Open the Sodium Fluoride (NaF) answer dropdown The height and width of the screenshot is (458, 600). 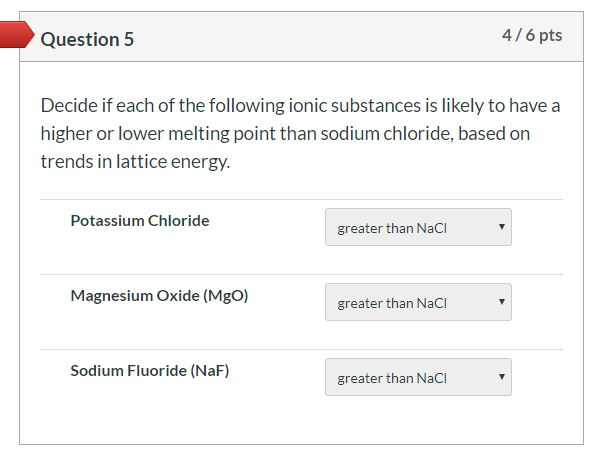point(417,378)
